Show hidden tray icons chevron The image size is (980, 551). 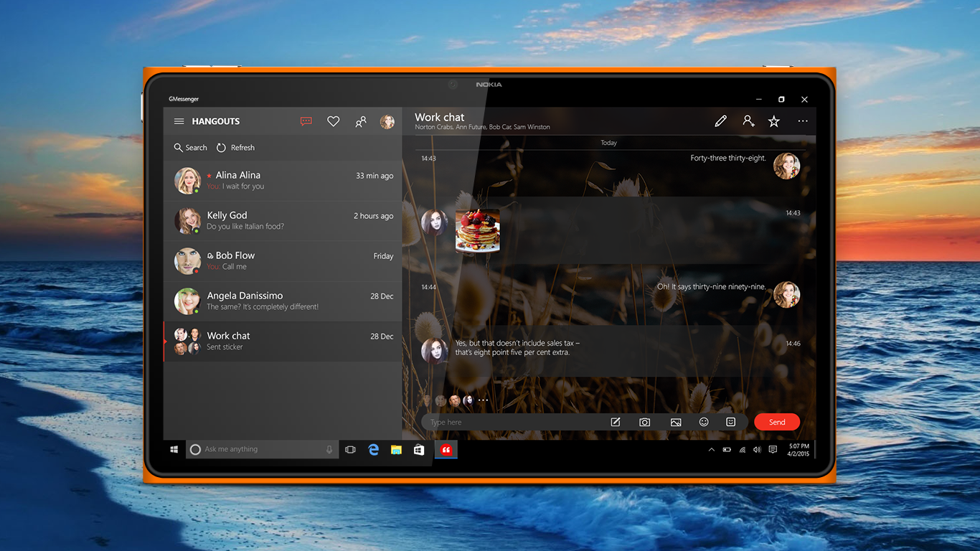pyautogui.click(x=711, y=450)
